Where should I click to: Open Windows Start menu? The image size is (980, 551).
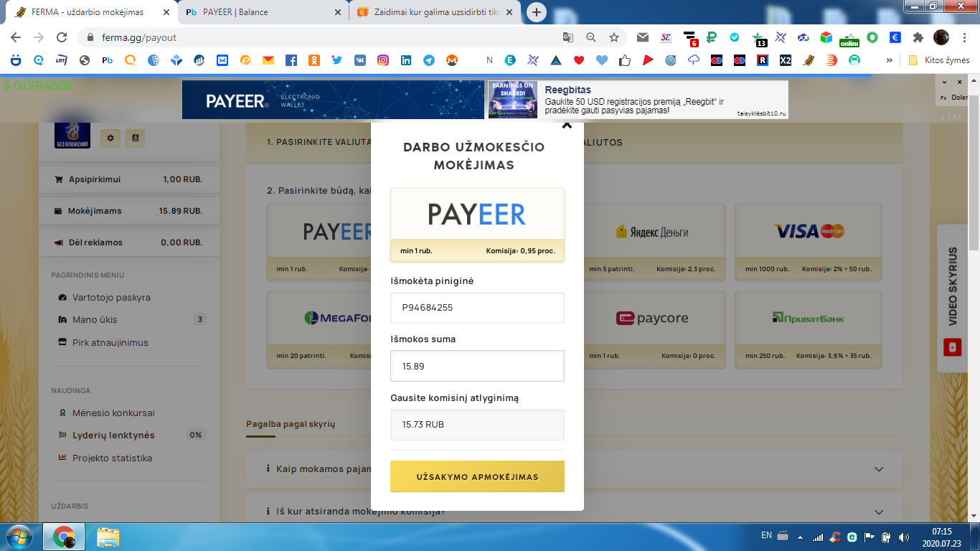click(x=18, y=537)
